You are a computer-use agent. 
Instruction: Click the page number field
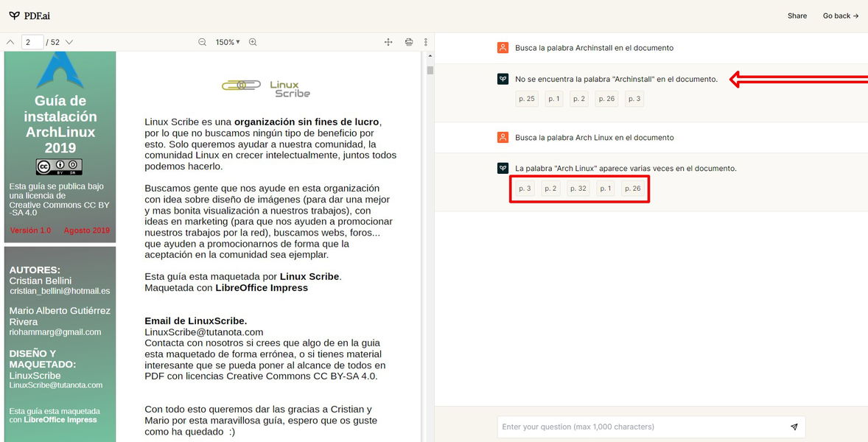tap(32, 42)
